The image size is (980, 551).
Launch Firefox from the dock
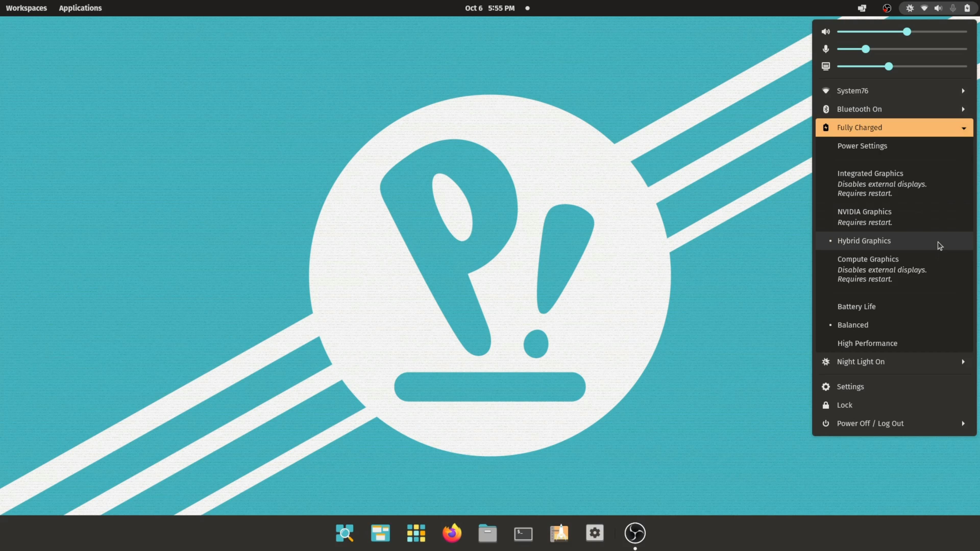(x=452, y=533)
